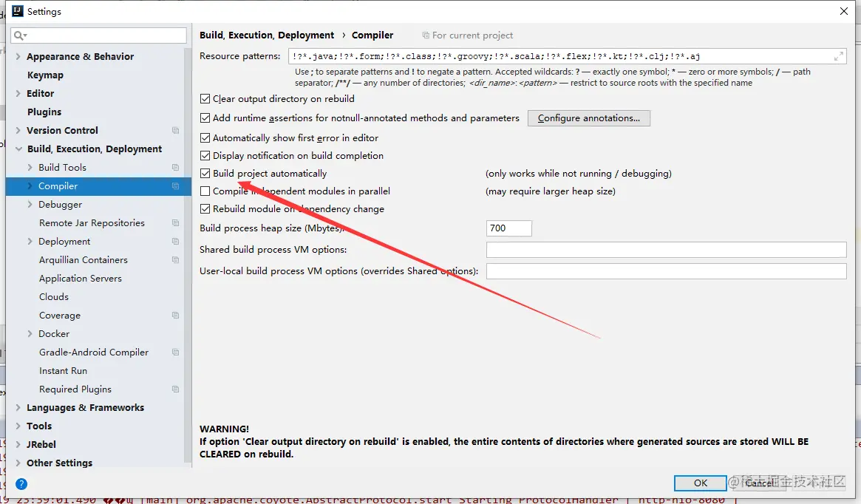The height and width of the screenshot is (504, 861).
Task: Expand the Other Settings section arrow
Action: [x=18, y=463]
